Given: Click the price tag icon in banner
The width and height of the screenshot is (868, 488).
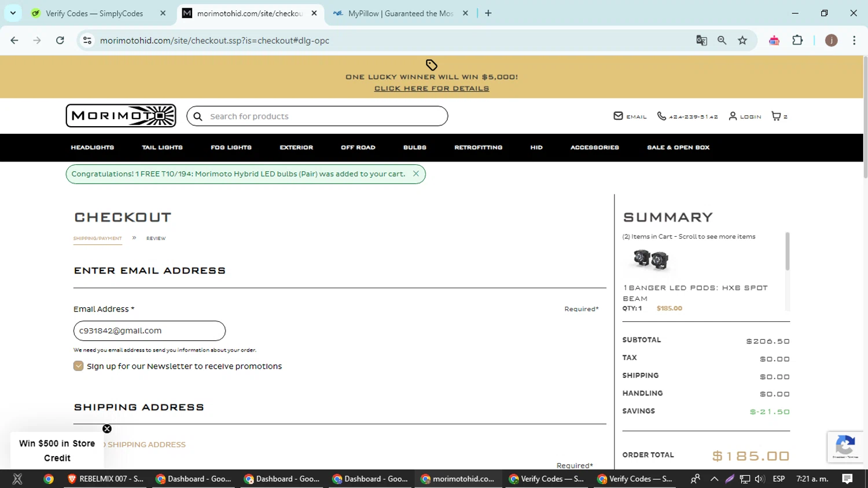Looking at the screenshot, I should point(432,65).
